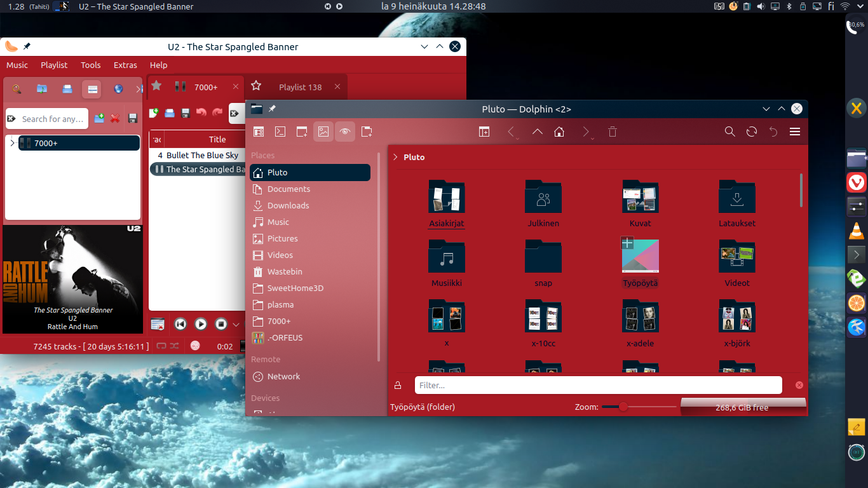The width and height of the screenshot is (868, 488).
Task: Expand the Pluto breadcrumb arrow
Action: [396, 157]
